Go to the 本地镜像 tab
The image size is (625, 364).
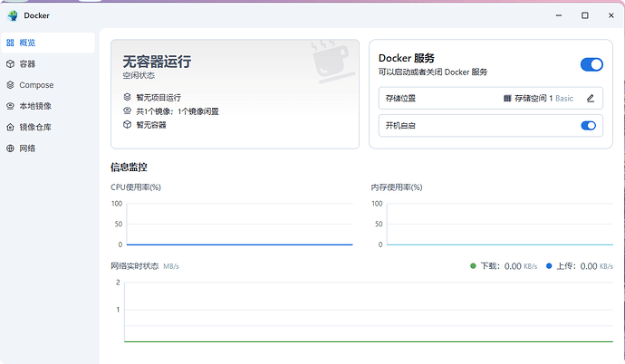tap(48, 106)
